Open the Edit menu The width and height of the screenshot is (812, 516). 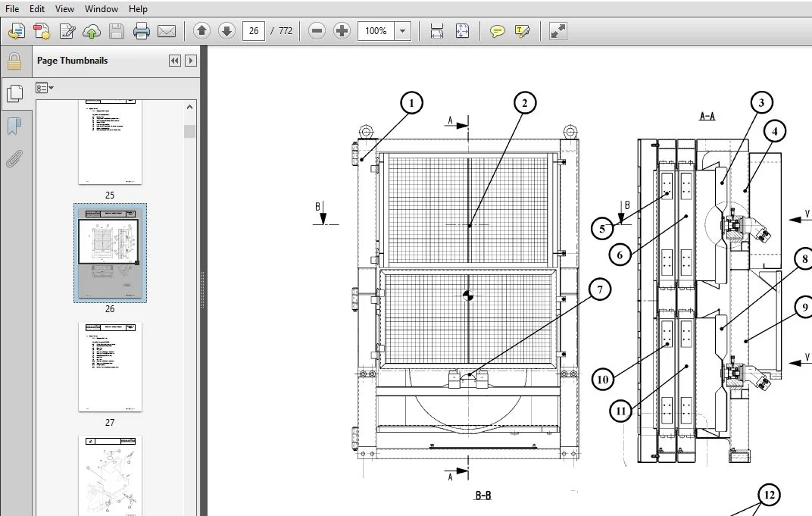37,9
